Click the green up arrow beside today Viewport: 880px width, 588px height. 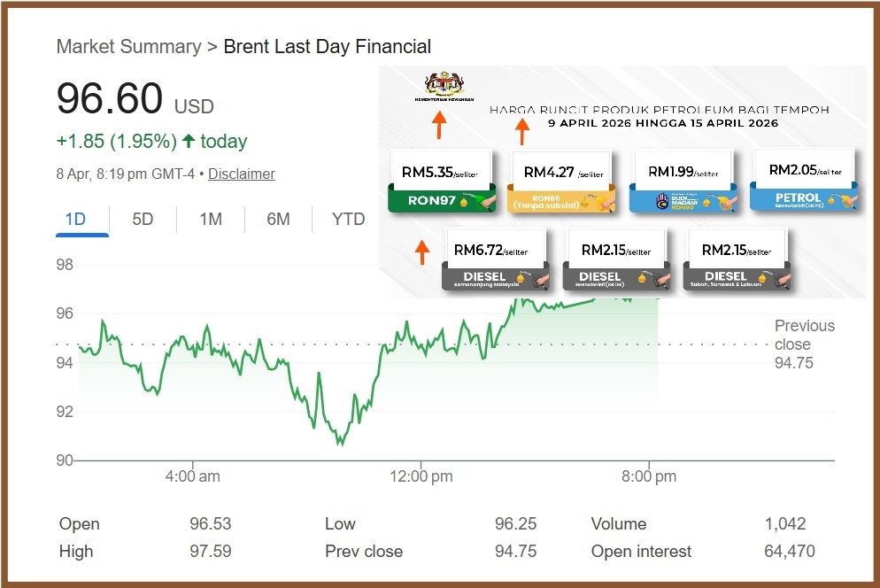(188, 141)
